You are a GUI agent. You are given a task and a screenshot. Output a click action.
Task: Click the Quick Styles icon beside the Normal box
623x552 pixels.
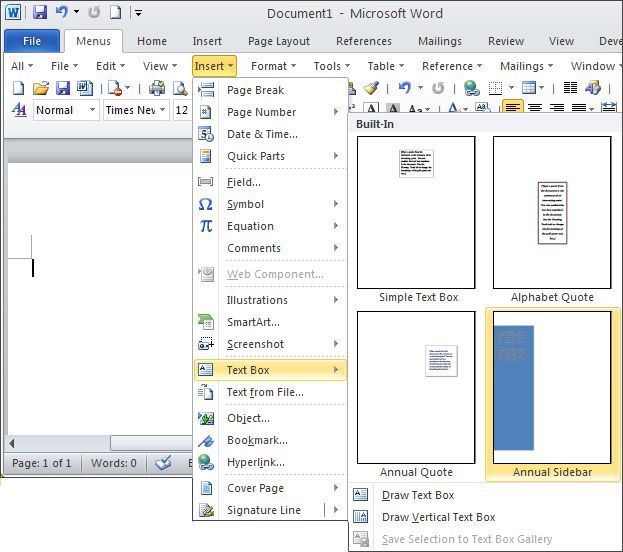[x=19, y=109]
